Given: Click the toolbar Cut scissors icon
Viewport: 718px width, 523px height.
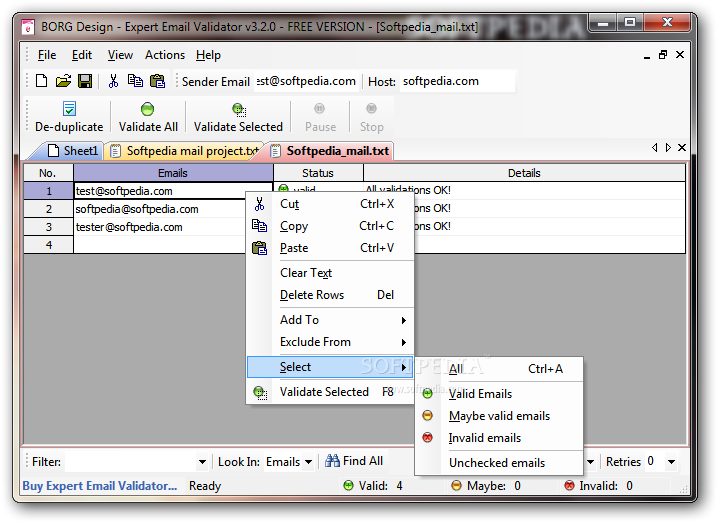Looking at the screenshot, I should (113, 81).
